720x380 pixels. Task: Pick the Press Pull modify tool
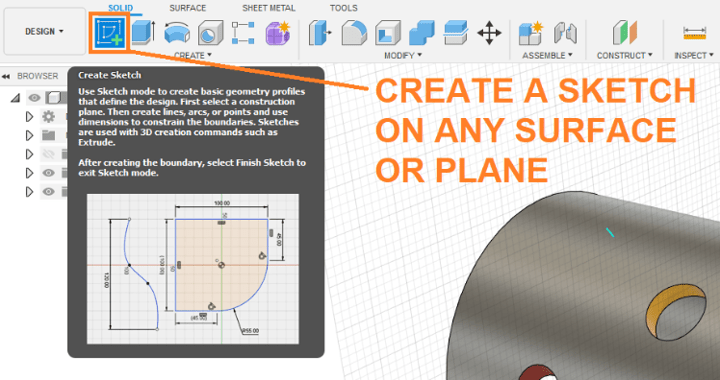pos(320,33)
